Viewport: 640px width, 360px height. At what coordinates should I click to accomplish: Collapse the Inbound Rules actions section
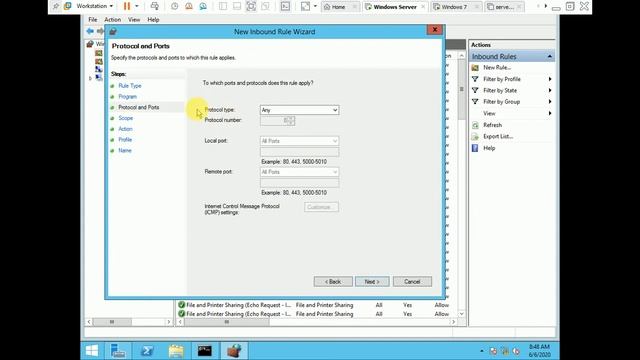click(549, 56)
